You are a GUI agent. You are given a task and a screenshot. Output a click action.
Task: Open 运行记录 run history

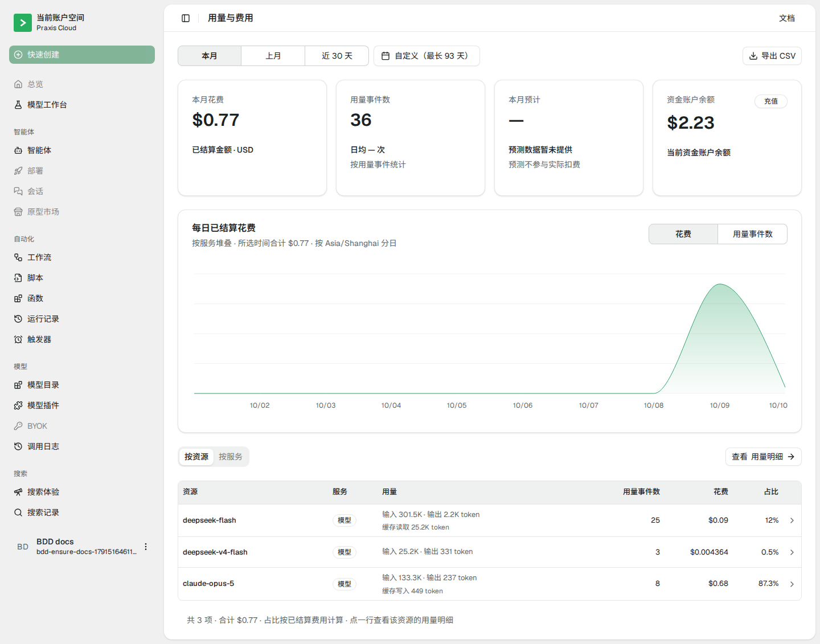(82, 319)
